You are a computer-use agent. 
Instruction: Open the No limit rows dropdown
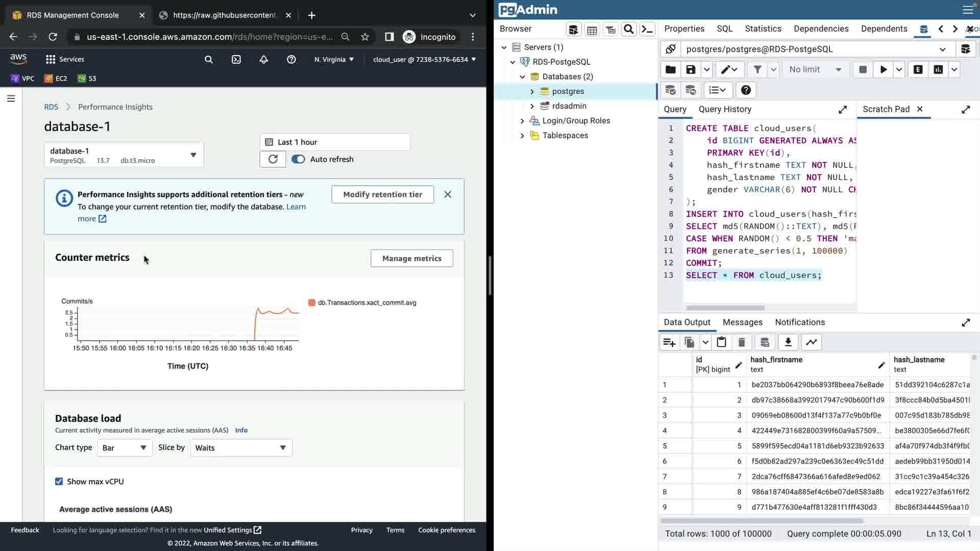815,70
